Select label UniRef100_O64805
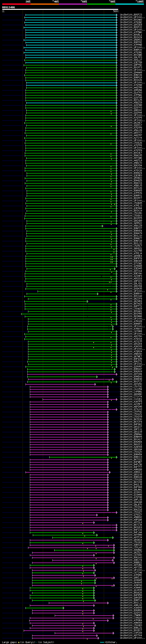Viewport: 146px width, 644px height. pyautogui.click(x=131, y=583)
